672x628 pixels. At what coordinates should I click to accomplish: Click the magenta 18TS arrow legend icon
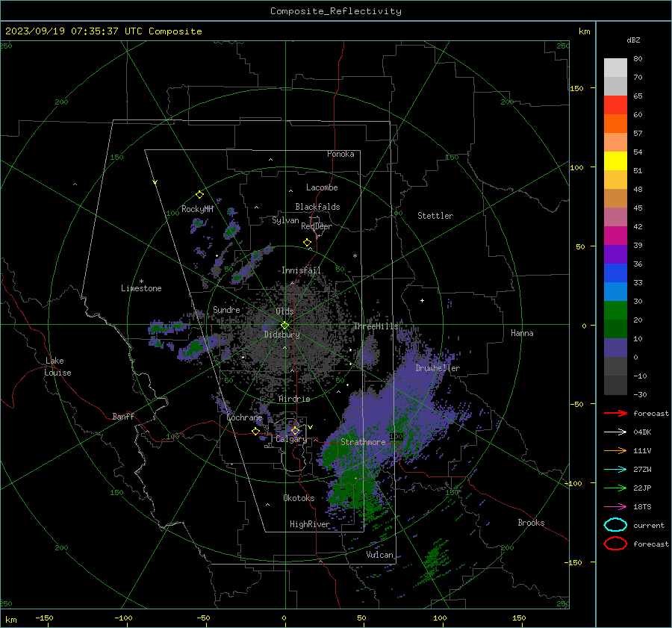615,507
